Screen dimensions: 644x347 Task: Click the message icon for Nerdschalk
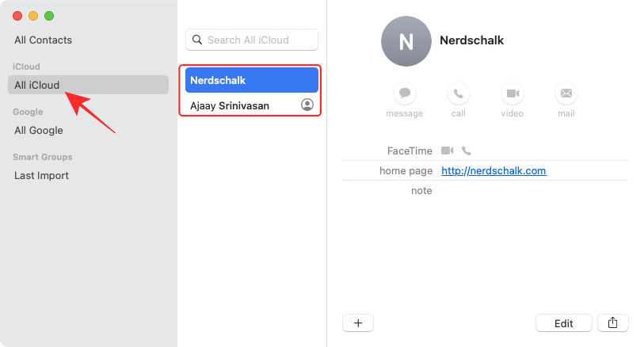point(405,93)
